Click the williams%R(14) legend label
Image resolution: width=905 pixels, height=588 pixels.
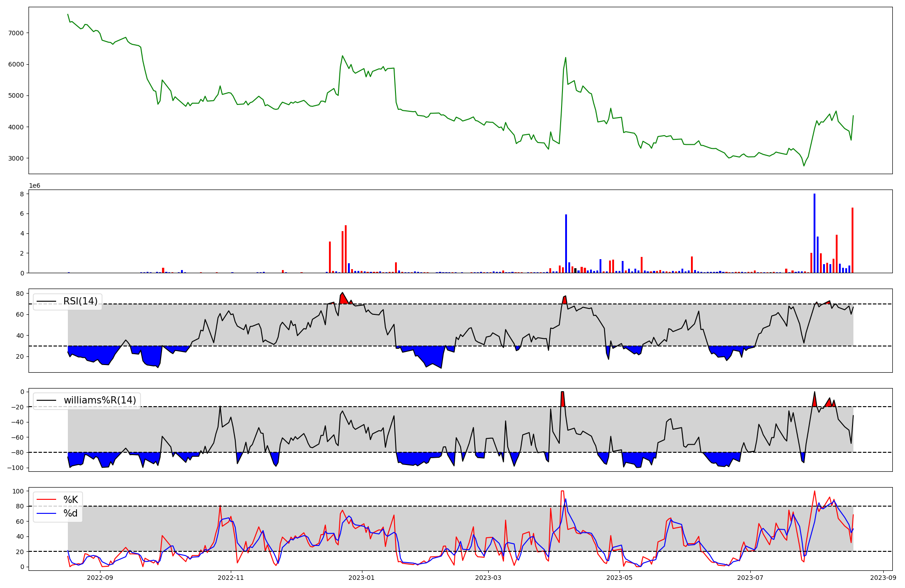(100, 400)
